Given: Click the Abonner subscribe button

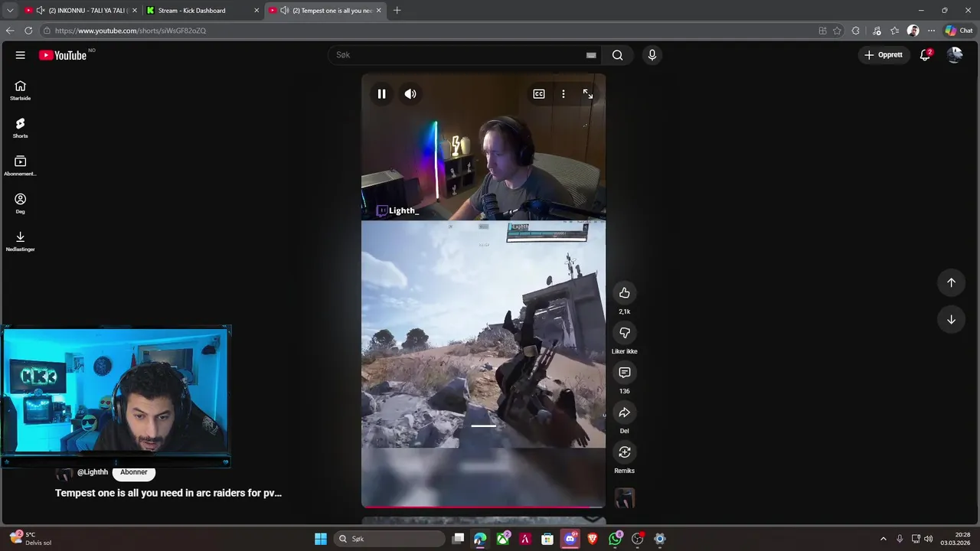Looking at the screenshot, I should pyautogui.click(x=134, y=472).
